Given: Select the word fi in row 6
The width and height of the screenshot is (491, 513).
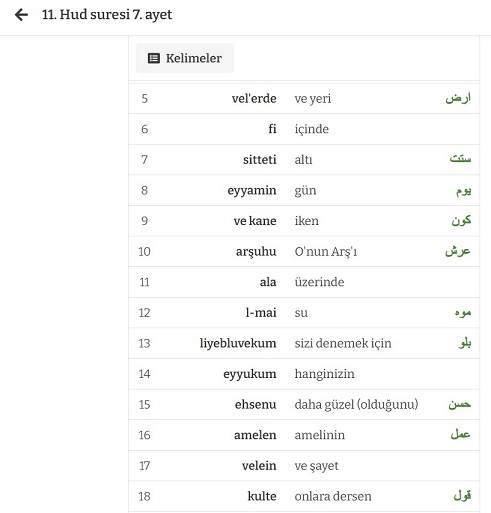Looking at the screenshot, I should [x=272, y=129].
